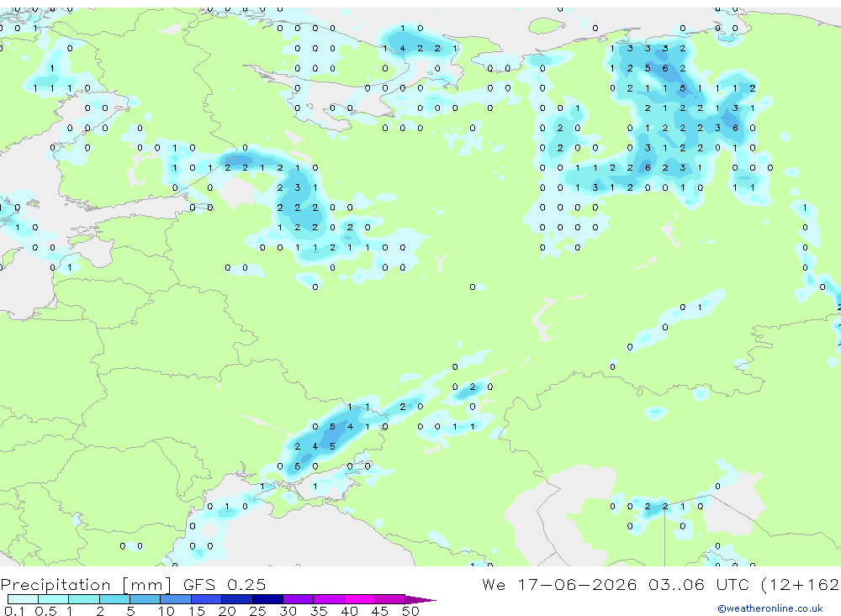Pick the 10–15 mm legend color swatch
This screenshot has height=616, width=841.
pyautogui.click(x=176, y=599)
